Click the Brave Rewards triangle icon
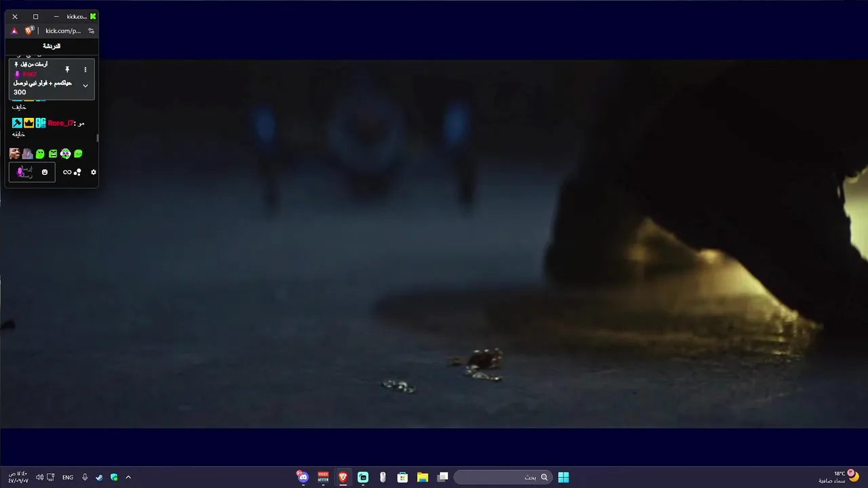The width and height of the screenshot is (868, 488). (14, 30)
